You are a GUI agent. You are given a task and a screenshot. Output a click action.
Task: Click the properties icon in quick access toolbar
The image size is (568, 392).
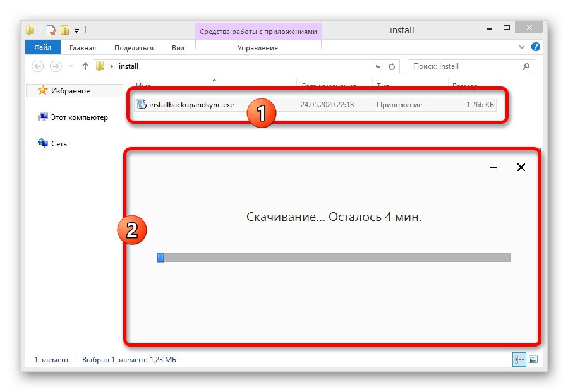click(x=51, y=30)
